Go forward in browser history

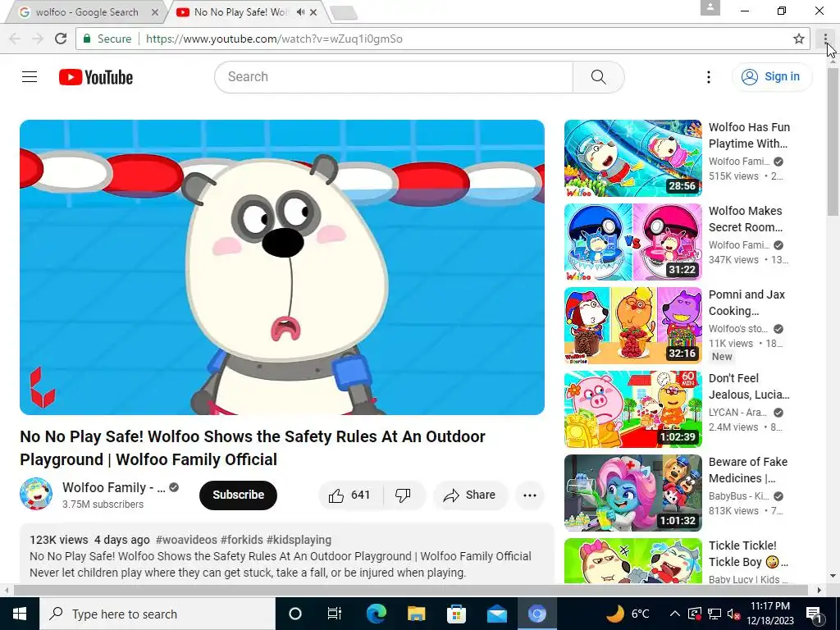[x=38, y=39]
